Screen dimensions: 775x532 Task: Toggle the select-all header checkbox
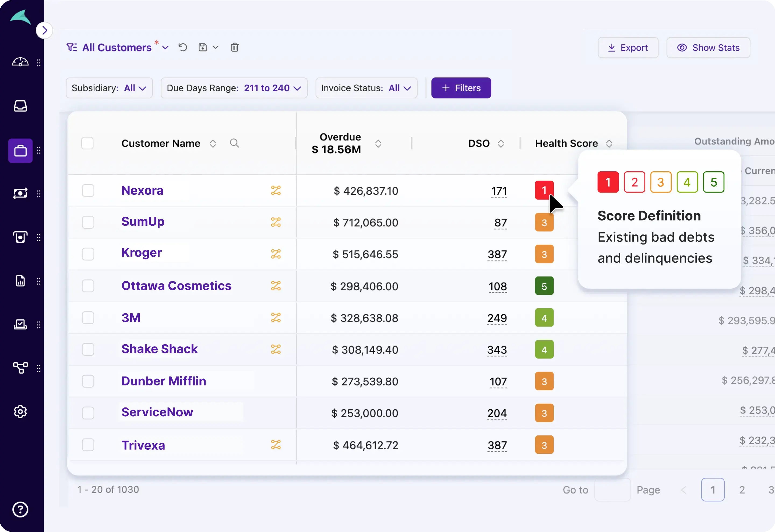point(87,143)
